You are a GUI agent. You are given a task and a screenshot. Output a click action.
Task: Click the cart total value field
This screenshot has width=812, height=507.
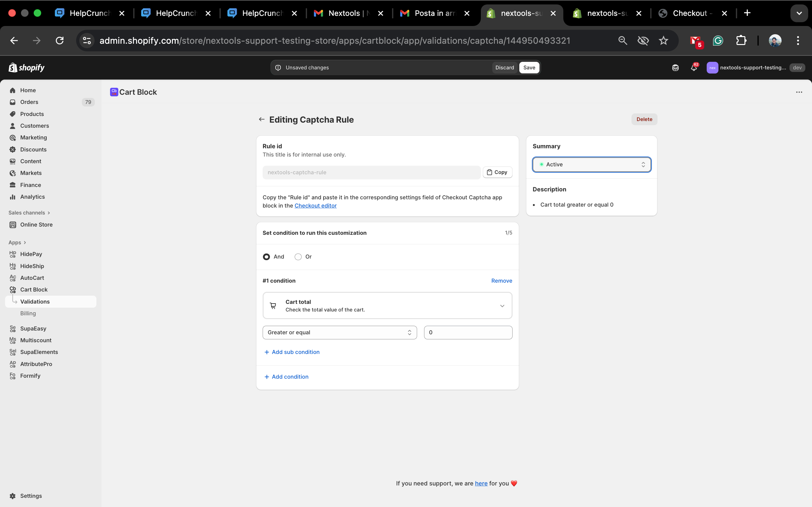(468, 332)
